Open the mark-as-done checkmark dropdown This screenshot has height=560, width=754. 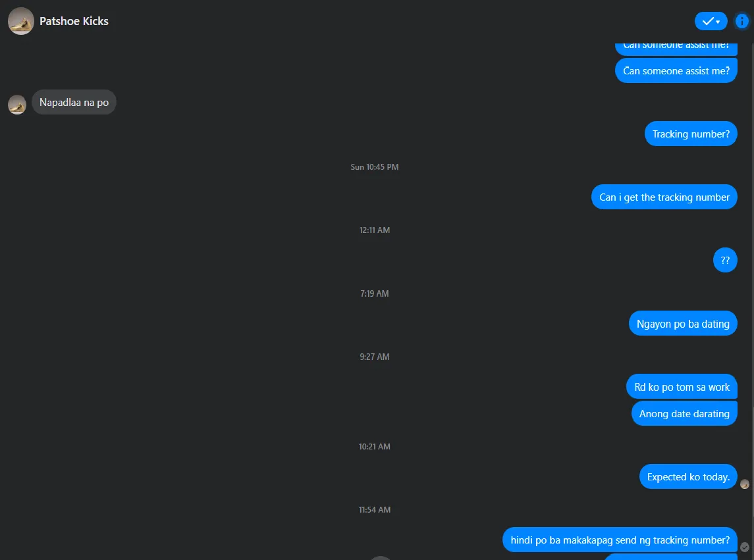click(711, 21)
